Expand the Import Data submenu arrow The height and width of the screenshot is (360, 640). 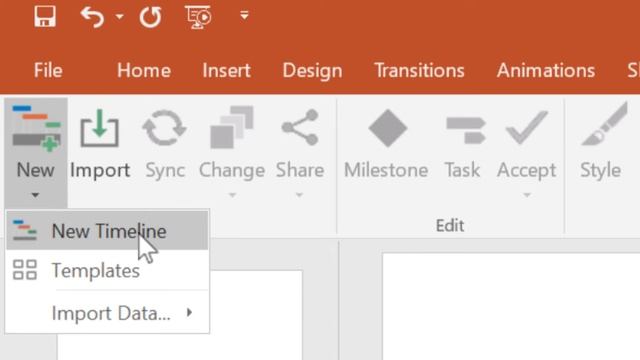(x=189, y=313)
